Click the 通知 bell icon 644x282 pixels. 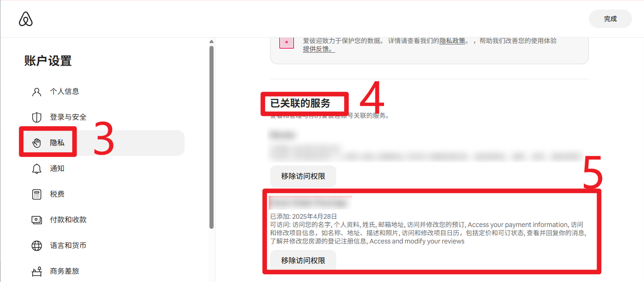click(x=37, y=169)
